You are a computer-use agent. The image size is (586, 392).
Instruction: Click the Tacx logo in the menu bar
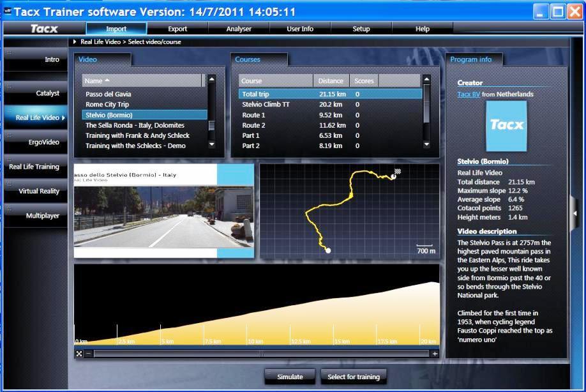(44, 29)
